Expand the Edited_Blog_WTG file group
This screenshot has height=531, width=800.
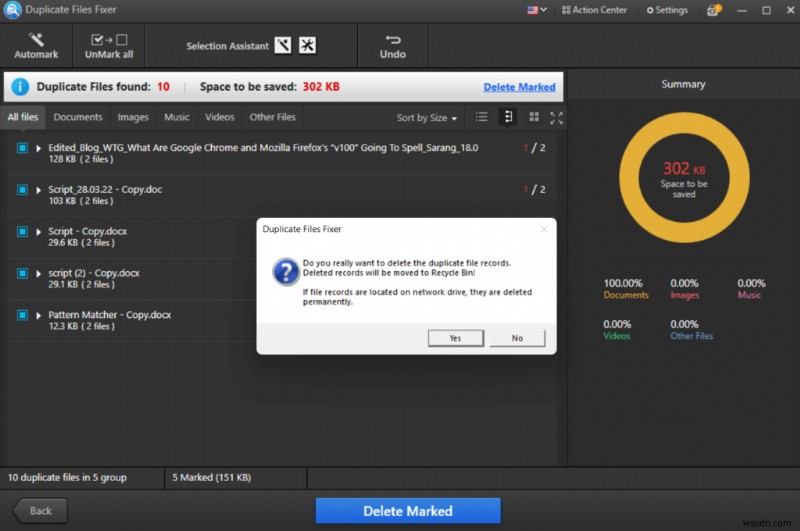click(38, 148)
